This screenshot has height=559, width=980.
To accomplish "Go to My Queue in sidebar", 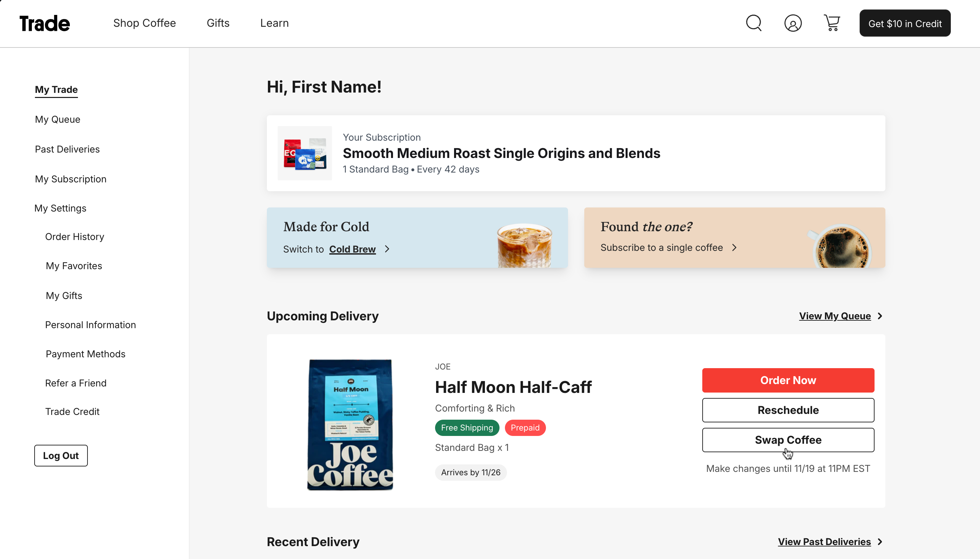I will click(x=58, y=119).
